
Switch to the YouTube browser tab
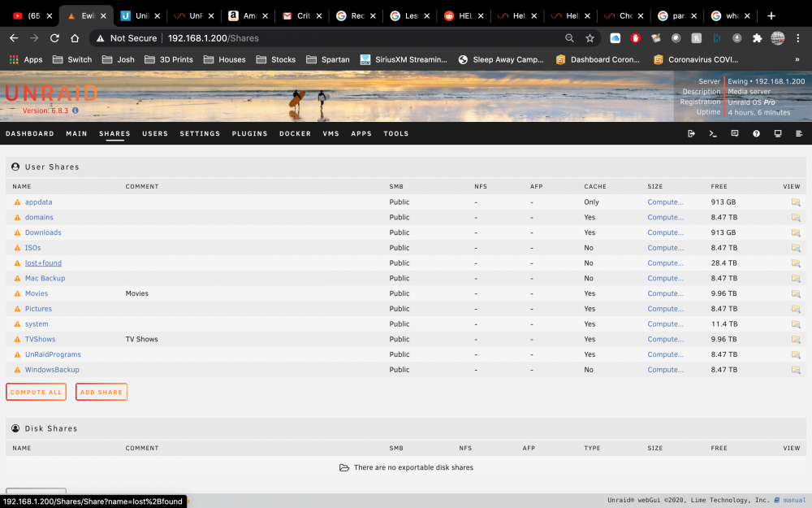32,16
